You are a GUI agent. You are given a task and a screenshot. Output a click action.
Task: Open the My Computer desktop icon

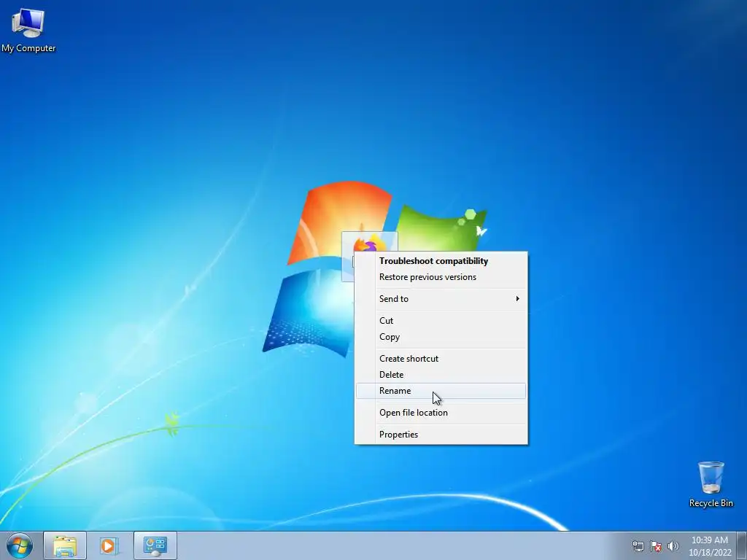(28, 29)
